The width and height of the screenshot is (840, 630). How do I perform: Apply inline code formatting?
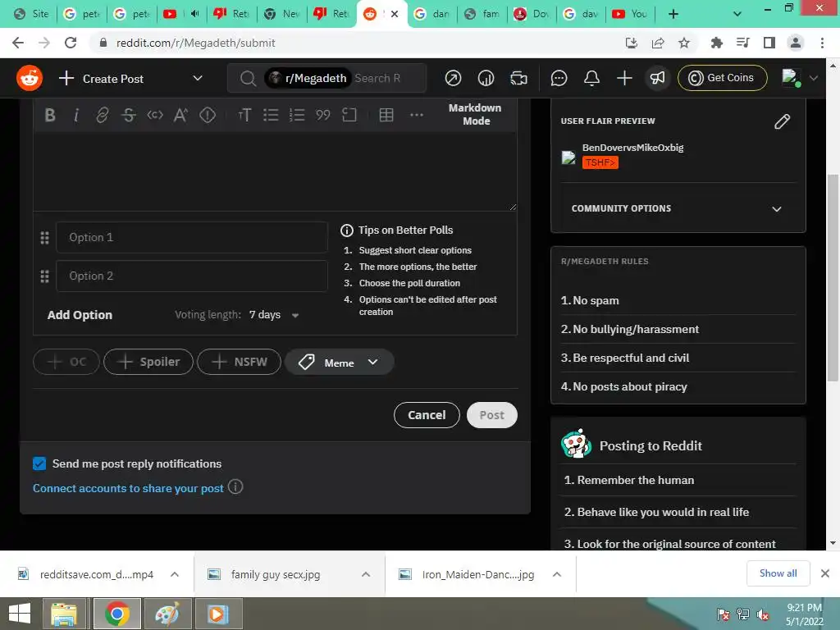[x=155, y=115]
